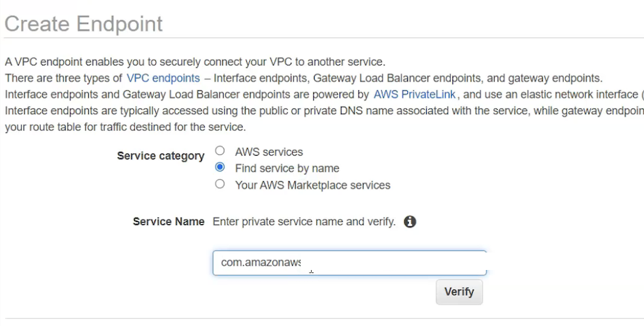Open the VPC endpoints link
The width and height of the screenshot is (644, 326).
163,78
